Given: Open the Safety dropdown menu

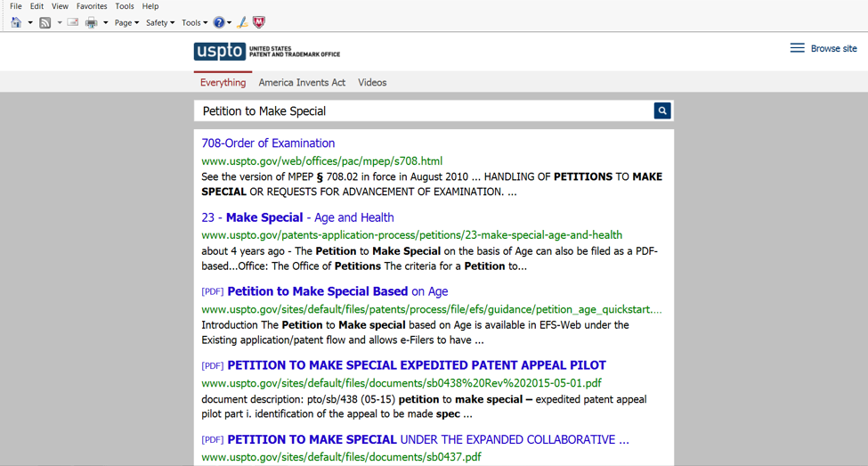Looking at the screenshot, I should [x=160, y=22].
